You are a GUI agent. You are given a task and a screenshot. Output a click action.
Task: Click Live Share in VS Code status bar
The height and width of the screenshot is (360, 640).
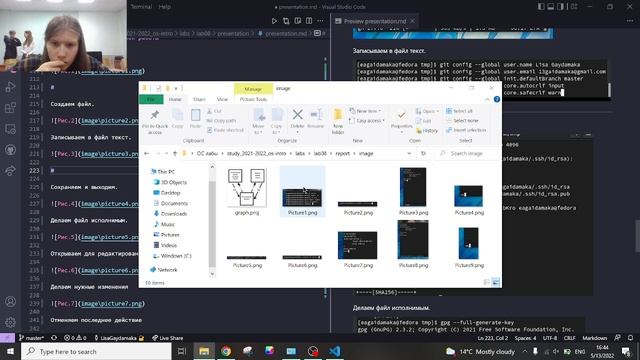point(167,338)
